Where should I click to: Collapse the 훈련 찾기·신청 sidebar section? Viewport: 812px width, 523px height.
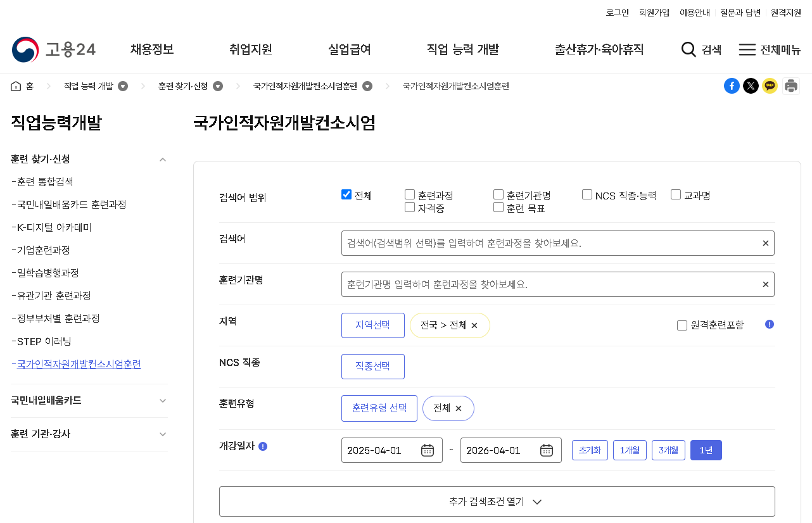pos(163,160)
